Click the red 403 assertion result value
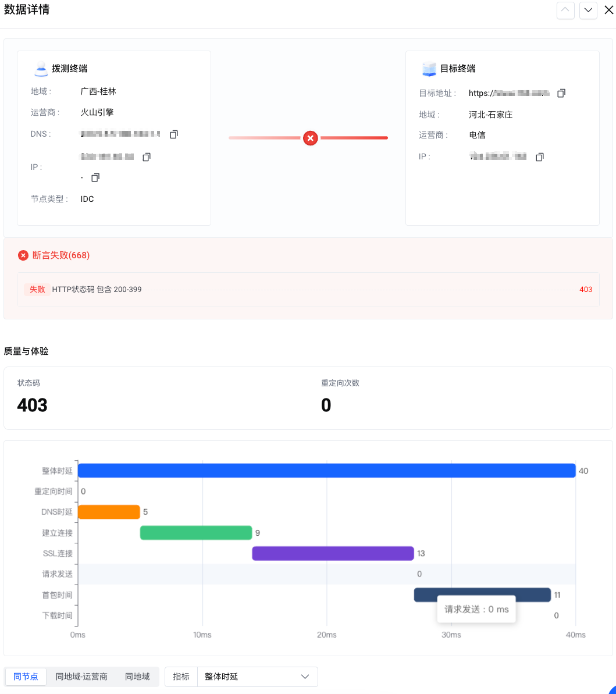616x694 pixels. (x=586, y=290)
